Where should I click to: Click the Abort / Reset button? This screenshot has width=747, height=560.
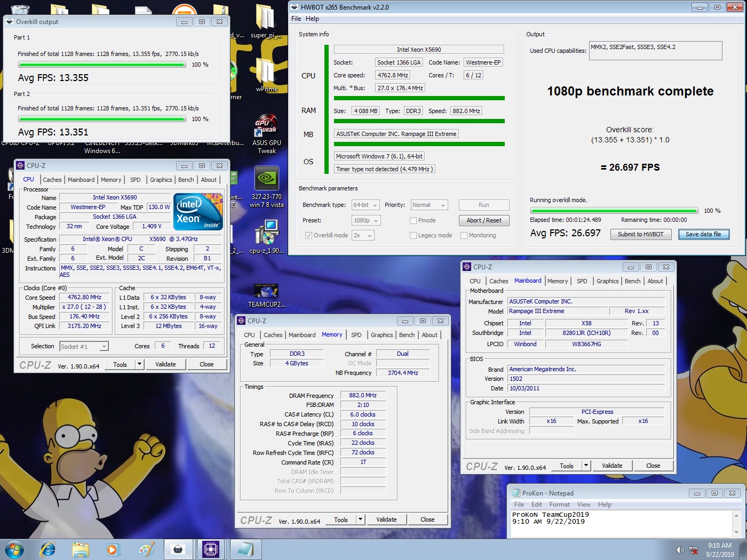484,220
